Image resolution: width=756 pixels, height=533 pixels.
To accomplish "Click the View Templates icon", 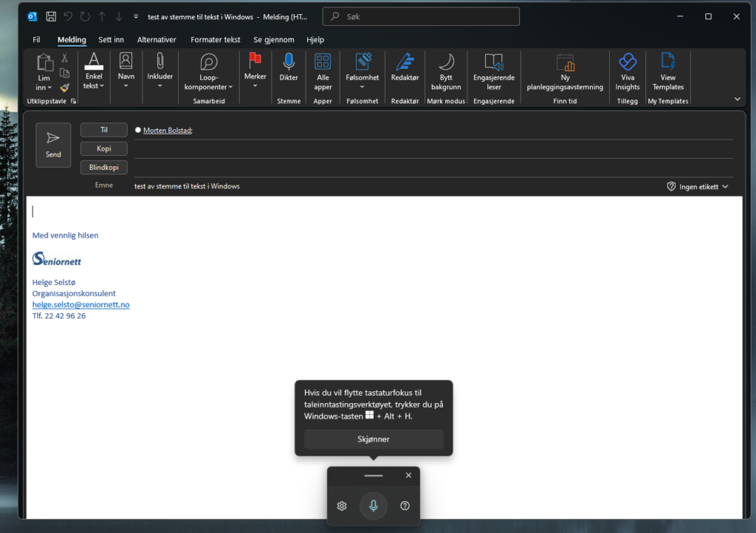I will (667, 62).
